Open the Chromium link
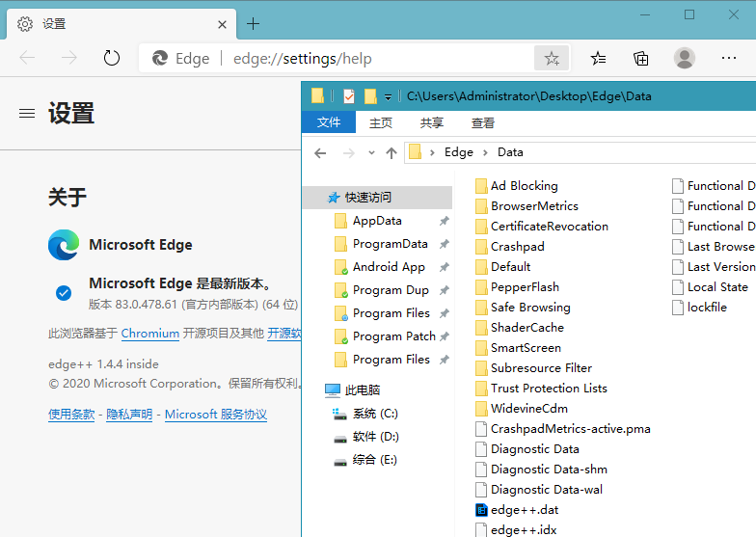Viewport: 756px width, 537px height. coord(150,334)
